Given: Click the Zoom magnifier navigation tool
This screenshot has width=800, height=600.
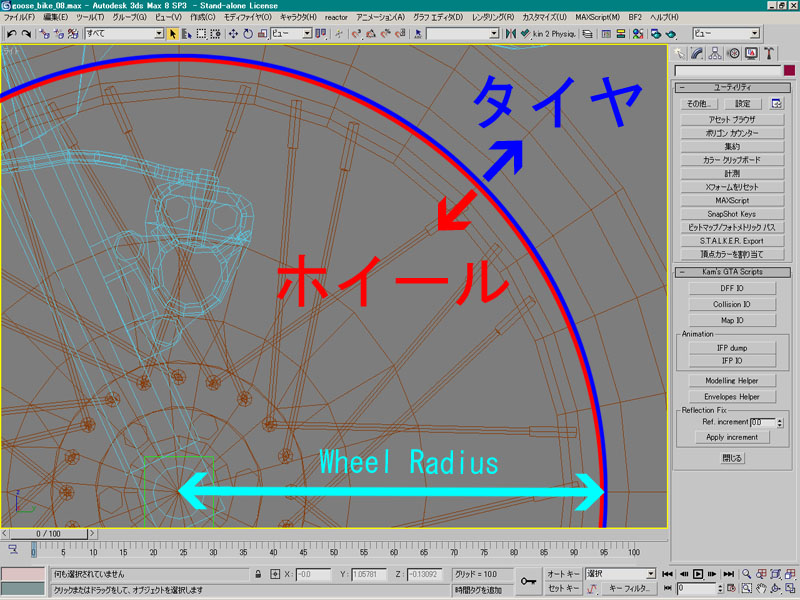Looking at the screenshot, I should [x=746, y=574].
